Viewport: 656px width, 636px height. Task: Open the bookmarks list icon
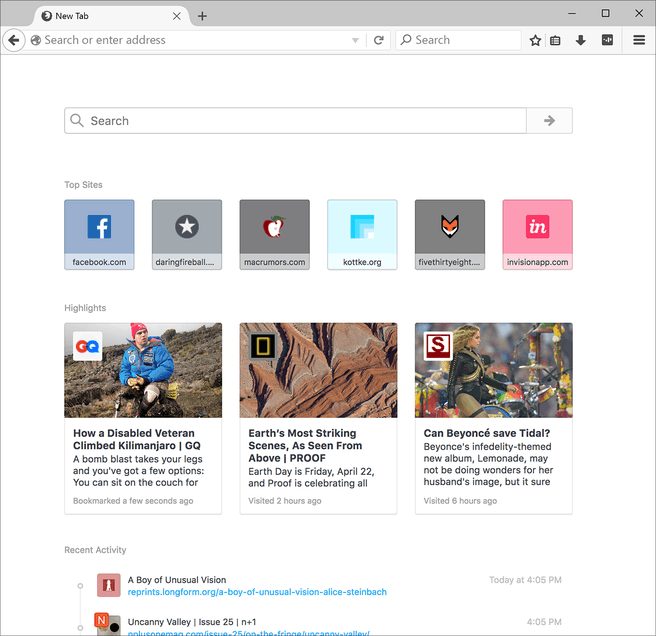click(555, 40)
